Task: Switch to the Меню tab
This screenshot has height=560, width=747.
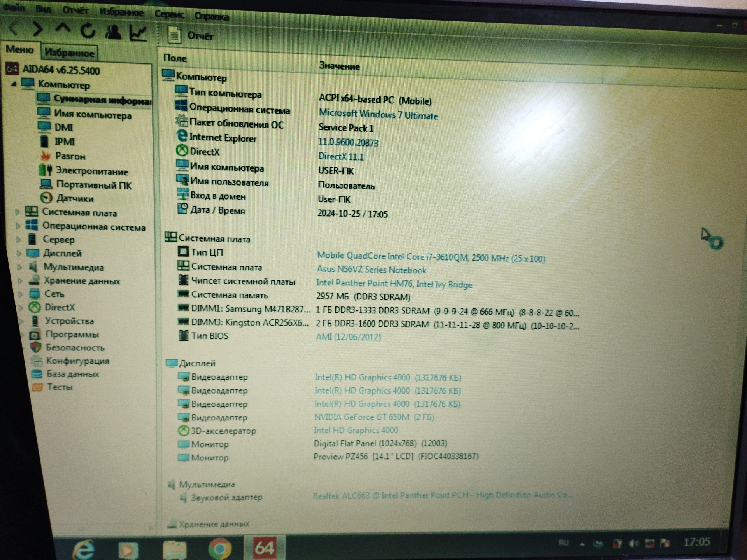Action: pyautogui.click(x=19, y=49)
